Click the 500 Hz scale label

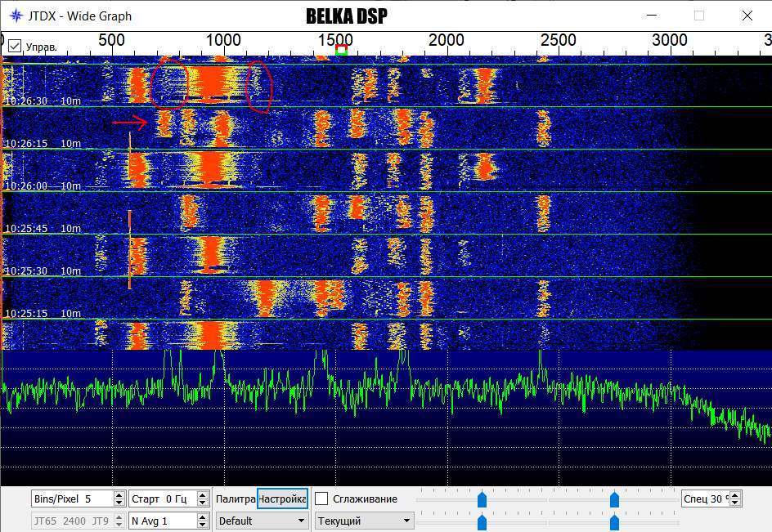(111, 40)
